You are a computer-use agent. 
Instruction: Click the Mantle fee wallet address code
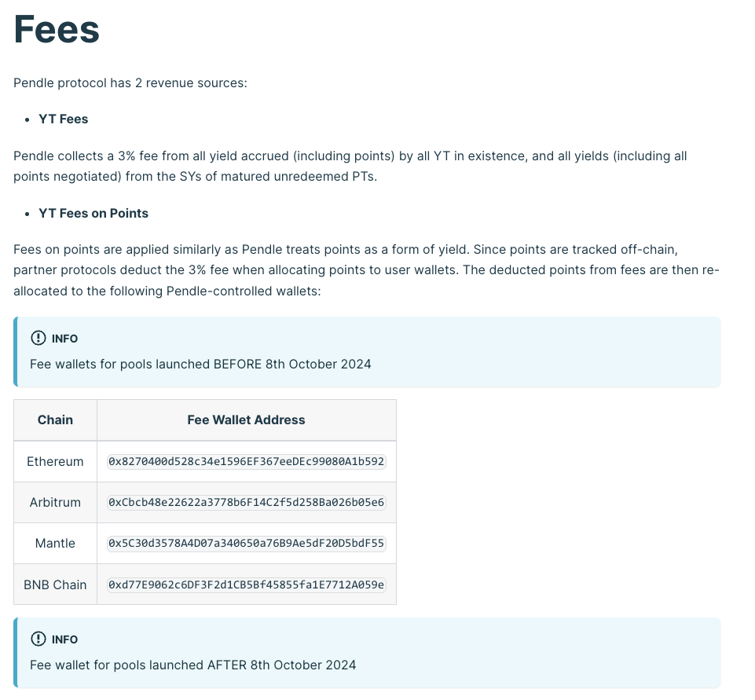point(247,543)
